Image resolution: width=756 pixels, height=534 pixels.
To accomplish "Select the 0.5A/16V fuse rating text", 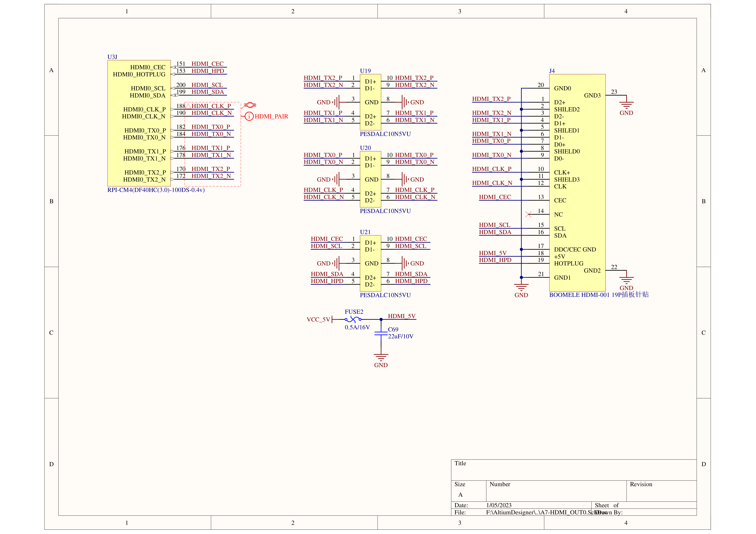I will [357, 327].
